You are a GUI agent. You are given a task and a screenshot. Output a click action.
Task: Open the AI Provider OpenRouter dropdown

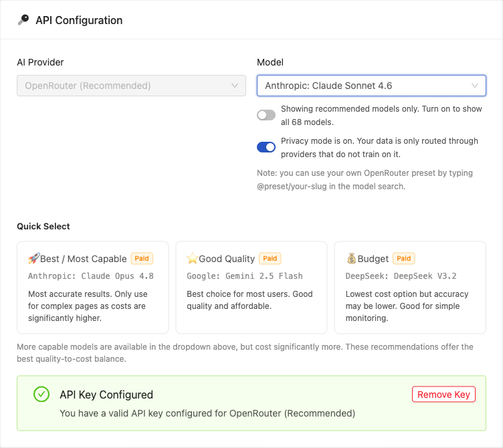(x=132, y=86)
